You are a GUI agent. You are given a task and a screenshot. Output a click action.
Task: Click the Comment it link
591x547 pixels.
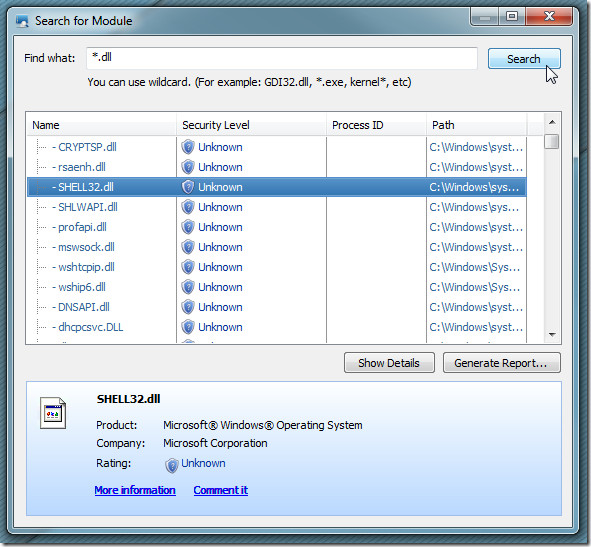(220, 490)
